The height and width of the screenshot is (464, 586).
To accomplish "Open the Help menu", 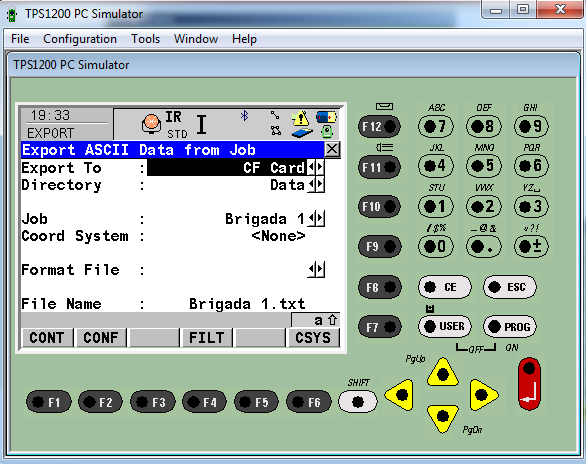I will [x=244, y=39].
